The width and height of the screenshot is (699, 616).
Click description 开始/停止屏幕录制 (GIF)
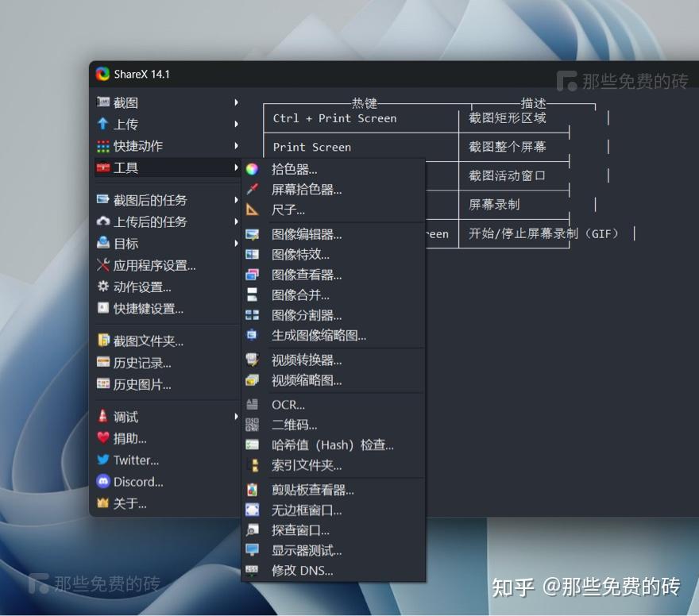(x=544, y=233)
